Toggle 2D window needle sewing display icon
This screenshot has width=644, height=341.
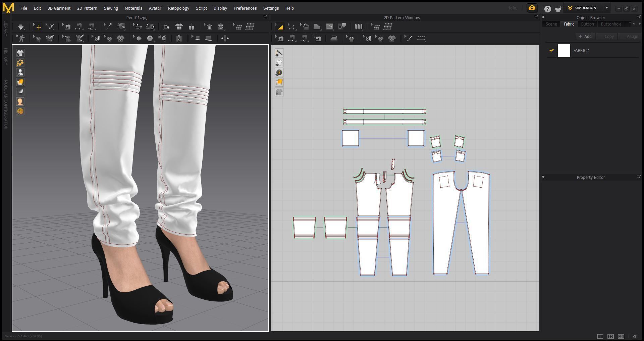pos(279,53)
